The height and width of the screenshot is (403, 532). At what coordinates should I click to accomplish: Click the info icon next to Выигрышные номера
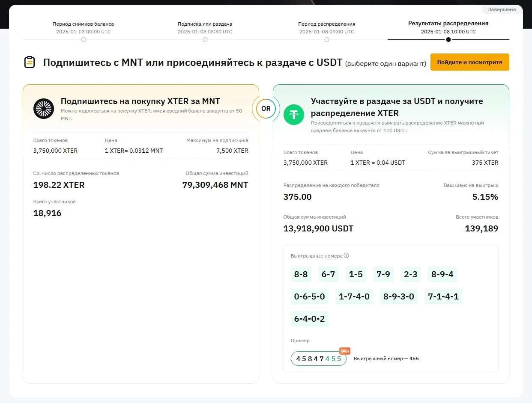coord(347,255)
